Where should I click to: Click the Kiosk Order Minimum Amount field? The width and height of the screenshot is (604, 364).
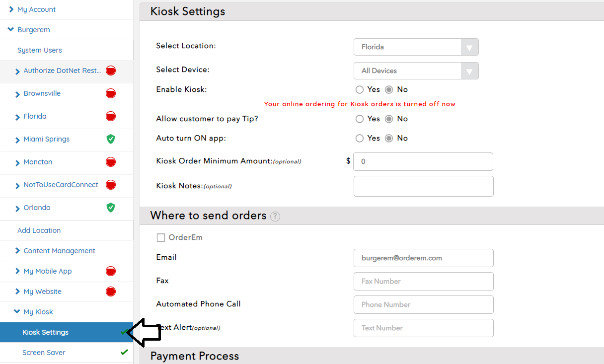423,162
